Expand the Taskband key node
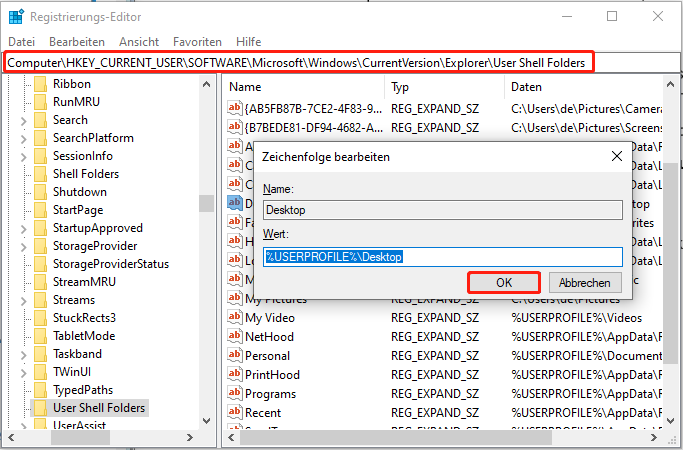The image size is (683, 450). pos(23,354)
